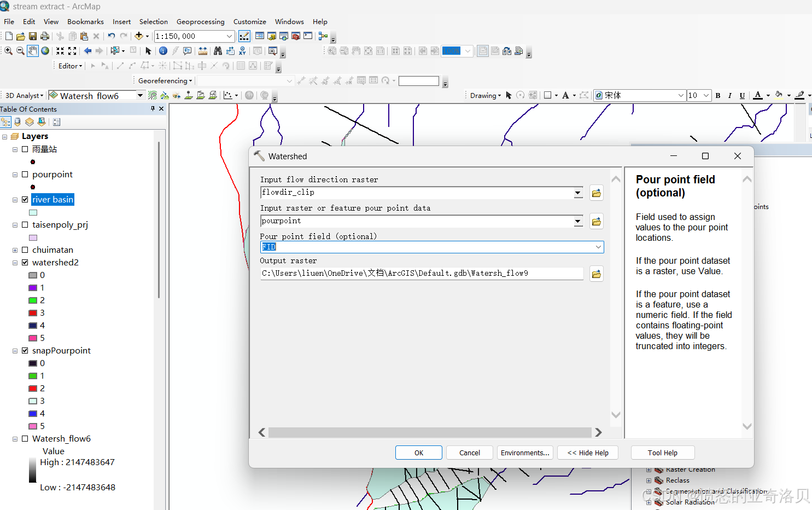
Task: Toggle the Editor toolbar icon
Action: (x=244, y=36)
